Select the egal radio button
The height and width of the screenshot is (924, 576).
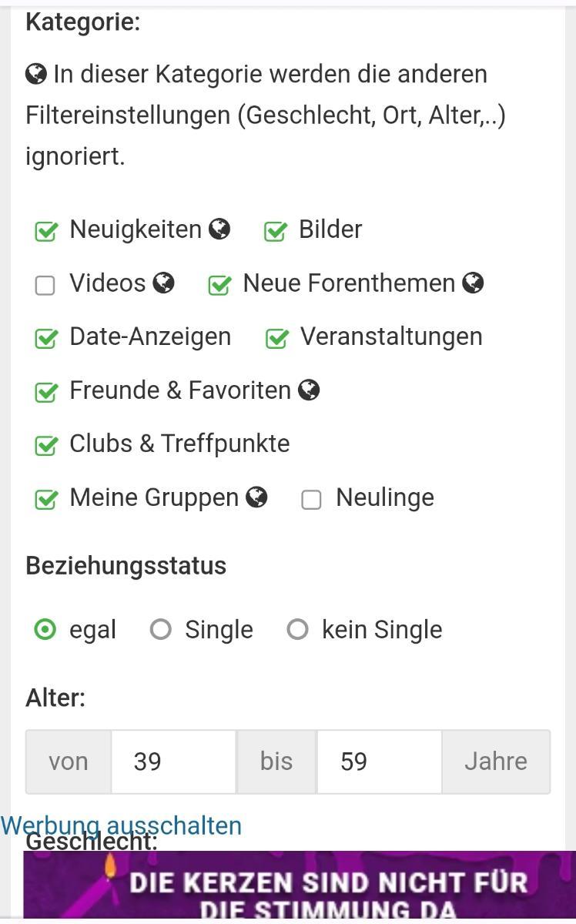pyautogui.click(x=45, y=630)
